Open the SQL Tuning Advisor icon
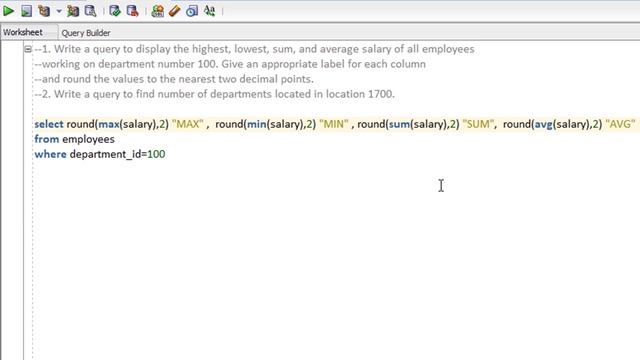 point(91,11)
